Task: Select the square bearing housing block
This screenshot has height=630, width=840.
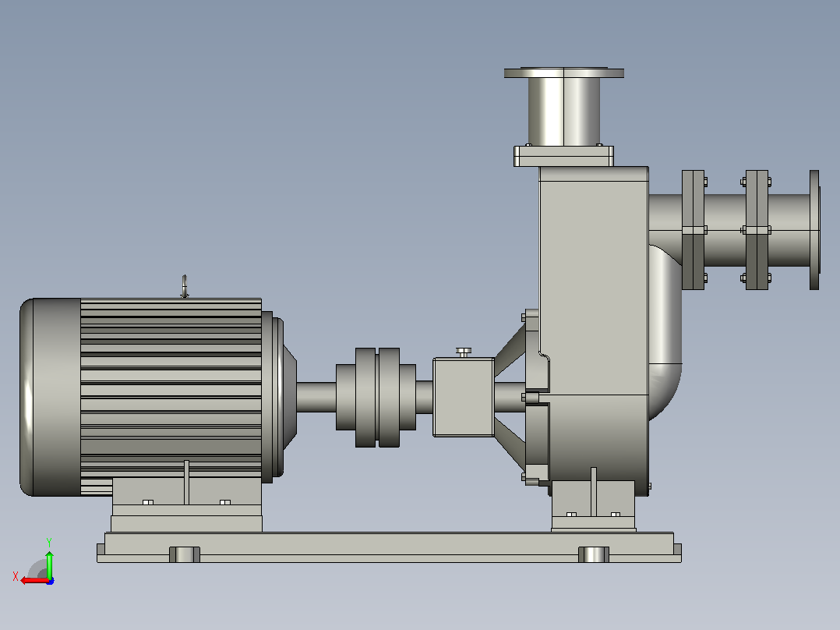Action: coord(464,397)
